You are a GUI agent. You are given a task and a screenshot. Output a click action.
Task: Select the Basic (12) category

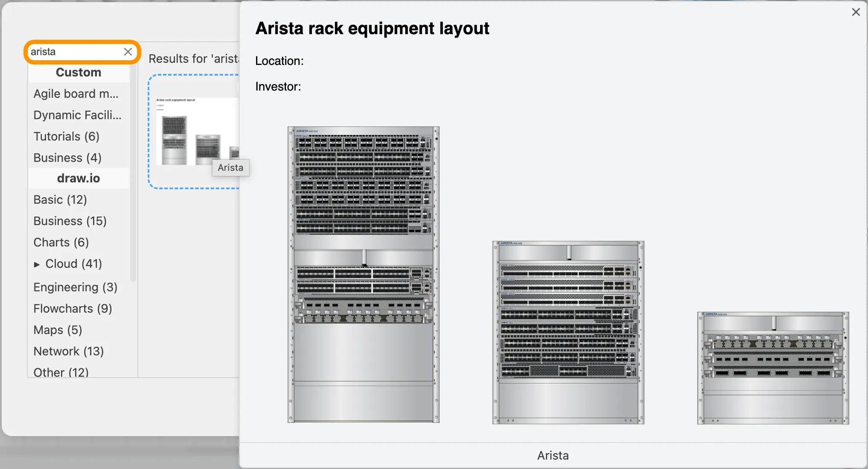tap(79, 199)
